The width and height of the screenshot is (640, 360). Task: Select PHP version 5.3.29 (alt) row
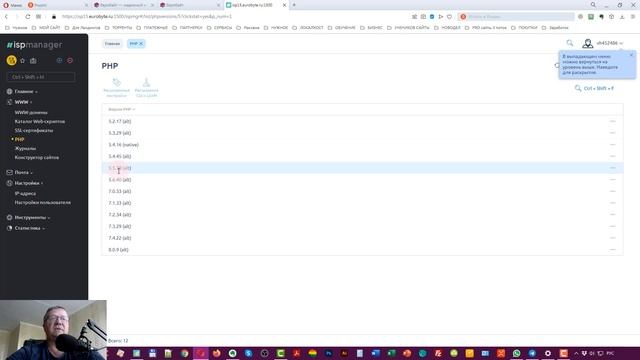coord(362,133)
